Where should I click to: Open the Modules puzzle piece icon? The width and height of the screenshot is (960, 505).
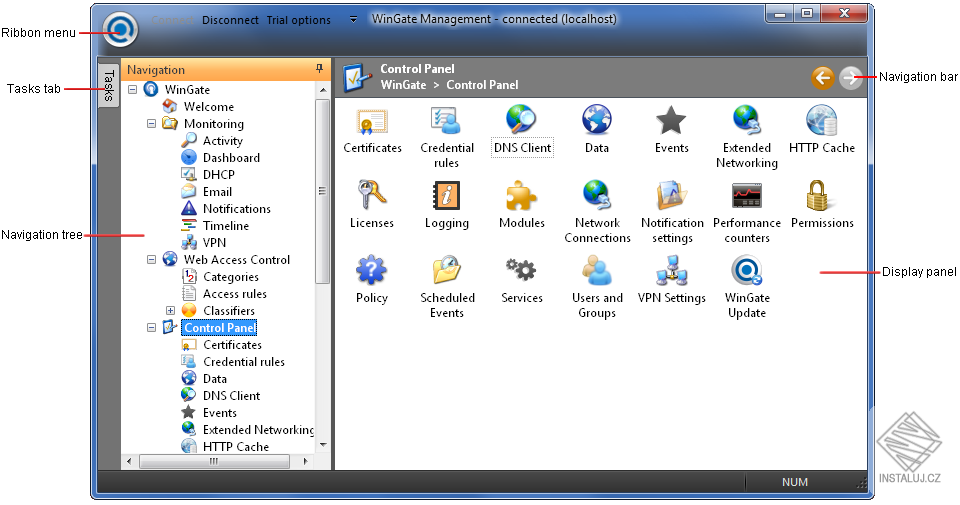point(521,196)
